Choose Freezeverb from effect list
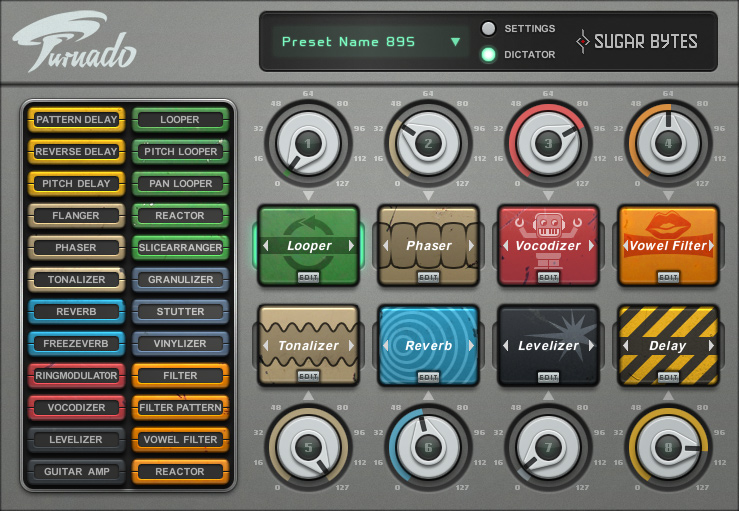739x511 pixels. 76,344
